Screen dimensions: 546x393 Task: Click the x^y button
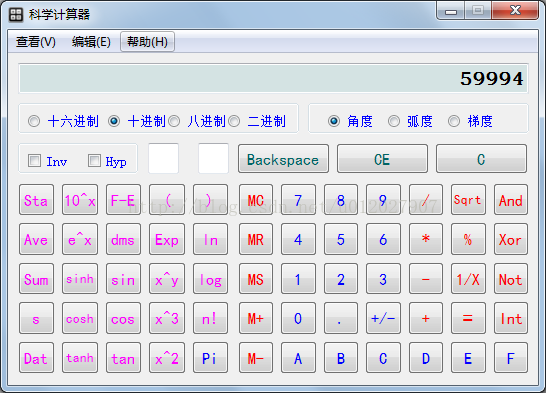167,279
